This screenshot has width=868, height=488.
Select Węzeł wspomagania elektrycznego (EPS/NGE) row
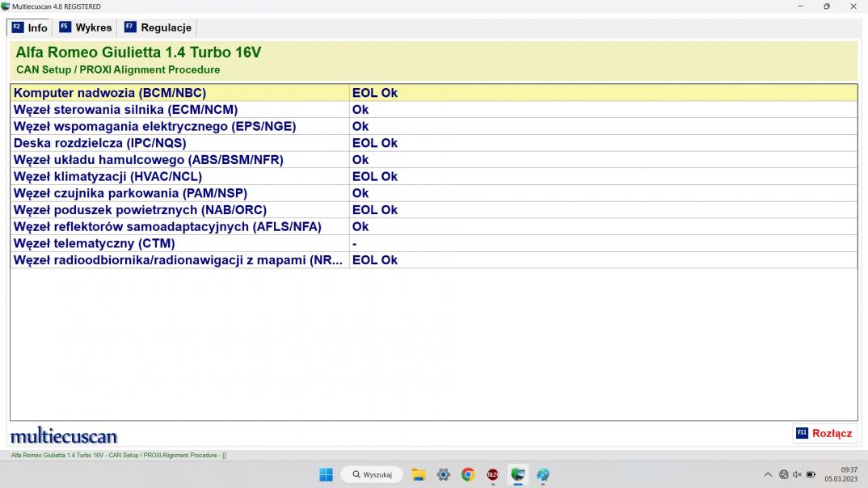pyautogui.click(x=434, y=126)
